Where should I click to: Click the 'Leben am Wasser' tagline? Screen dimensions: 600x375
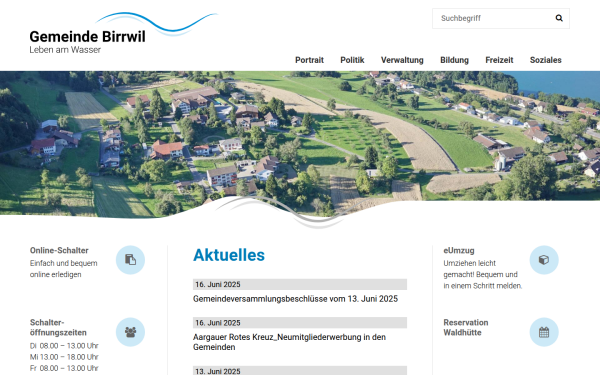pos(65,50)
